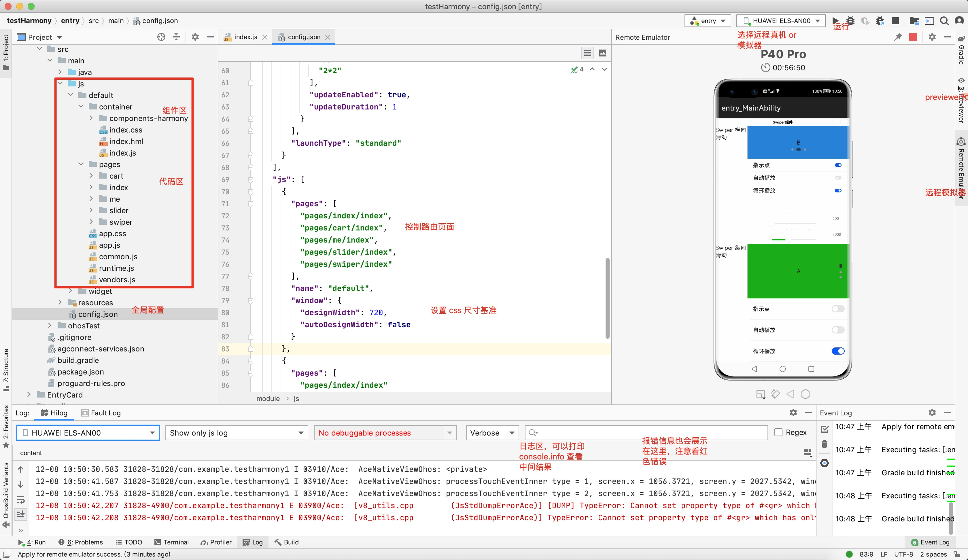968x560 pixels.
Task: Click testHarmony in the breadcrumb bar
Action: 29,21
